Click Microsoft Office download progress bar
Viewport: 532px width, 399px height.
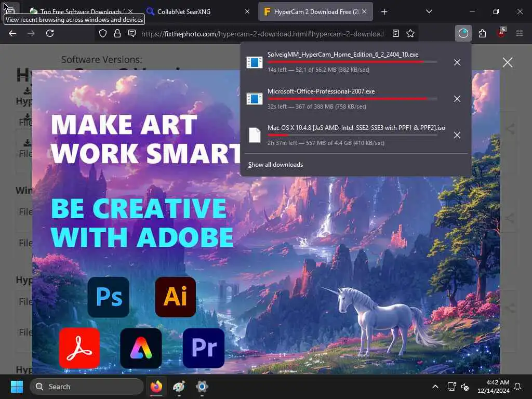[352, 99]
